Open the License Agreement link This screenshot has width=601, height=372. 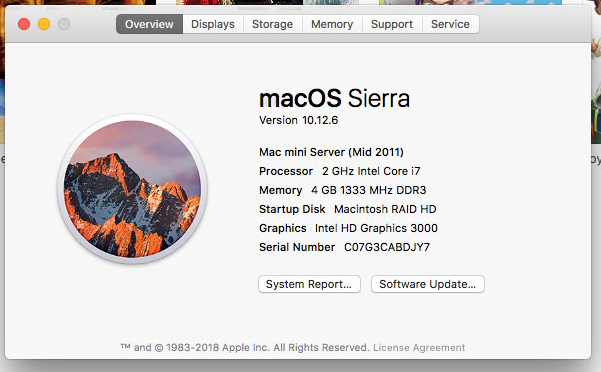tap(419, 348)
